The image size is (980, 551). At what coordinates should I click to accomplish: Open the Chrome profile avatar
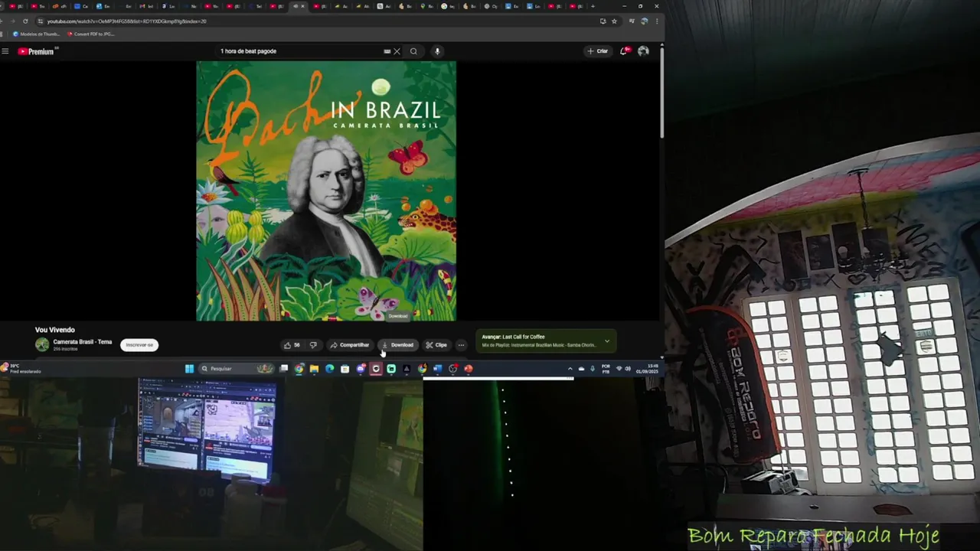click(644, 21)
